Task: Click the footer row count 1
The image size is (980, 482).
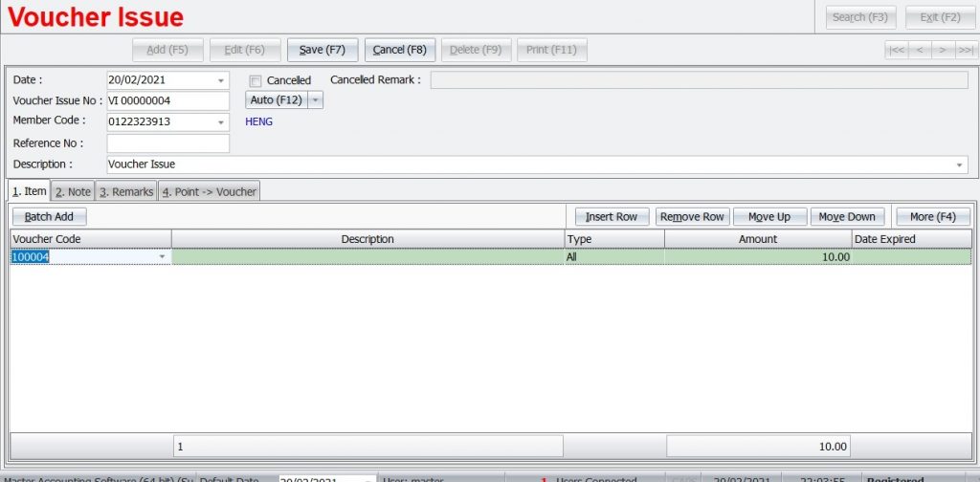Action: click(x=368, y=447)
